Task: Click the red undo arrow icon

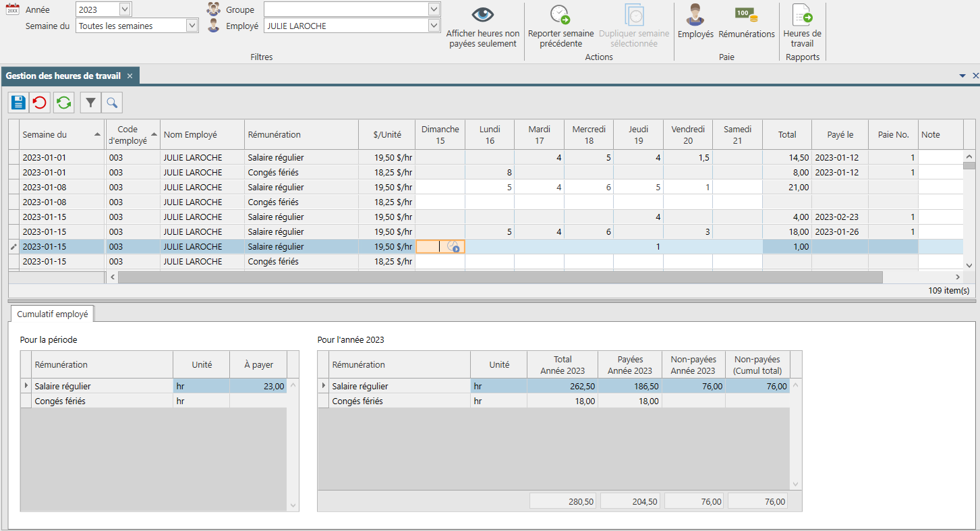Action: (40, 103)
